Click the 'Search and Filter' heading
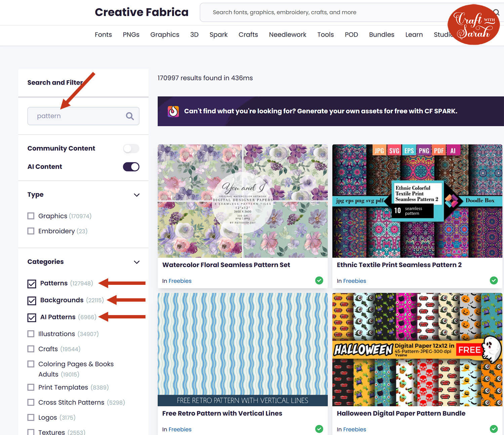This screenshot has width=504, height=435. 55,83
